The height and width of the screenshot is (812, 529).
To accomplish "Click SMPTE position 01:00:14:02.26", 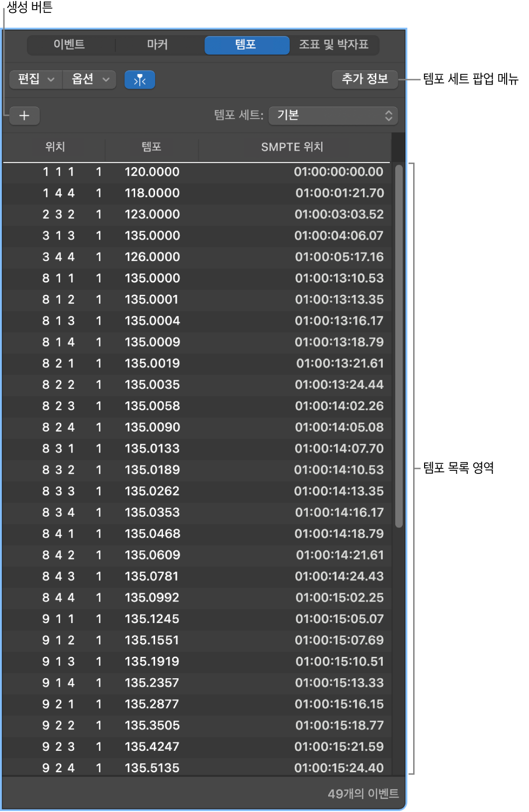I will click(339, 406).
